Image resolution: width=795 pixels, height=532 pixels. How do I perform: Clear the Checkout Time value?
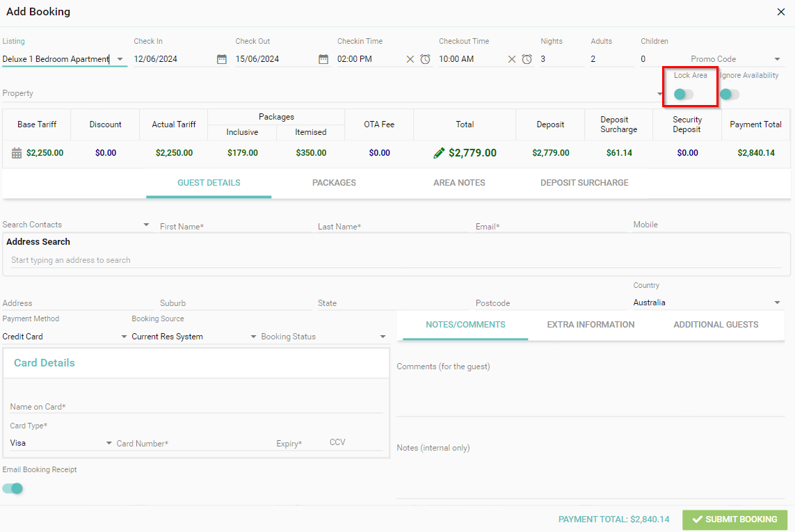(512, 59)
